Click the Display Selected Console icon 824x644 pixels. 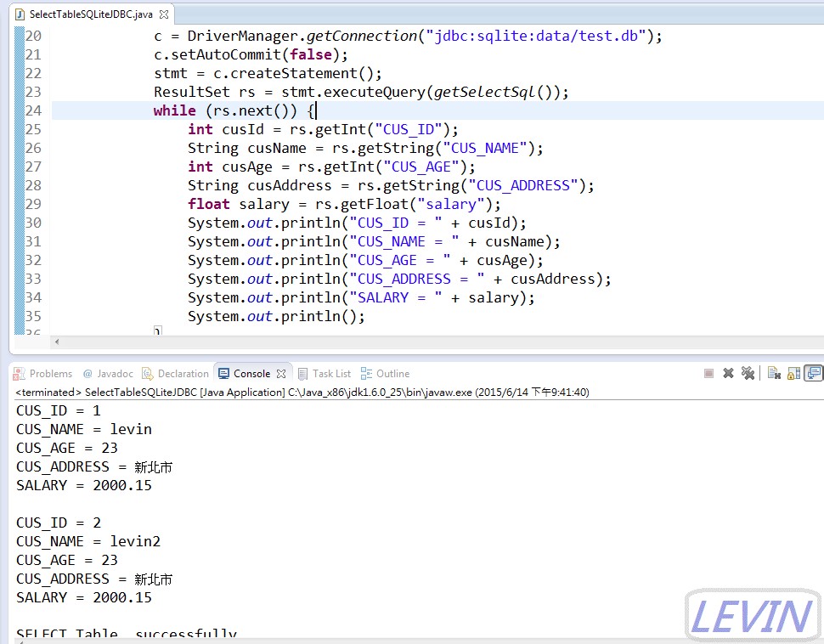tap(814, 373)
